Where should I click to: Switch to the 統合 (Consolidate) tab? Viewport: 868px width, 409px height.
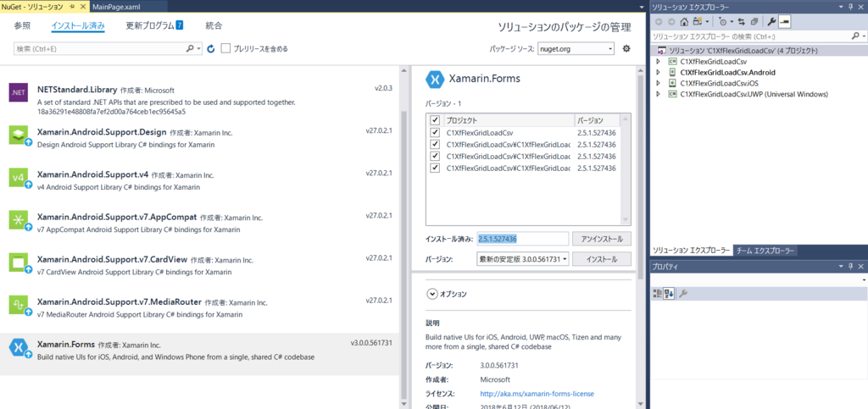214,25
